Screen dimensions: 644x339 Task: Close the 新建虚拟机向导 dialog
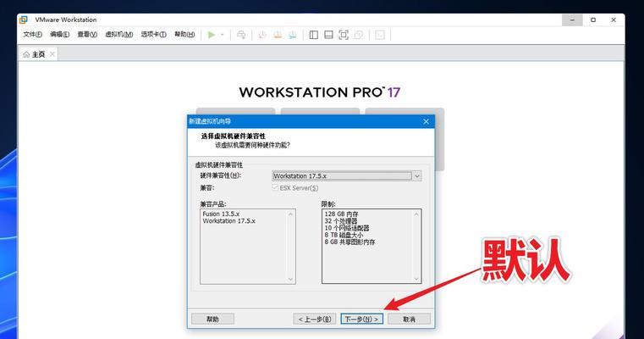[x=426, y=121]
